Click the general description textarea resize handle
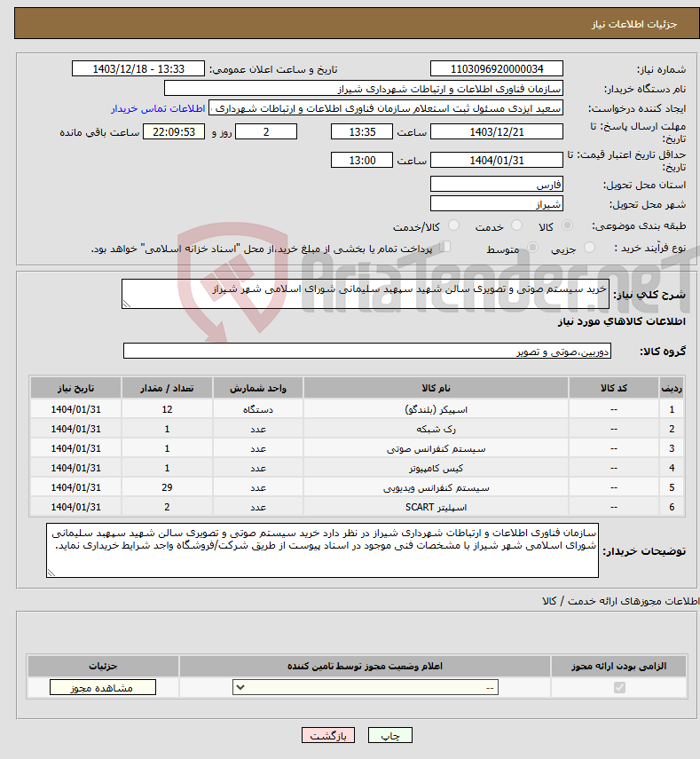 (127, 304)
